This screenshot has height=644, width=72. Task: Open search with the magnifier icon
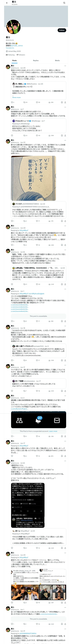[x=64, y=3]
